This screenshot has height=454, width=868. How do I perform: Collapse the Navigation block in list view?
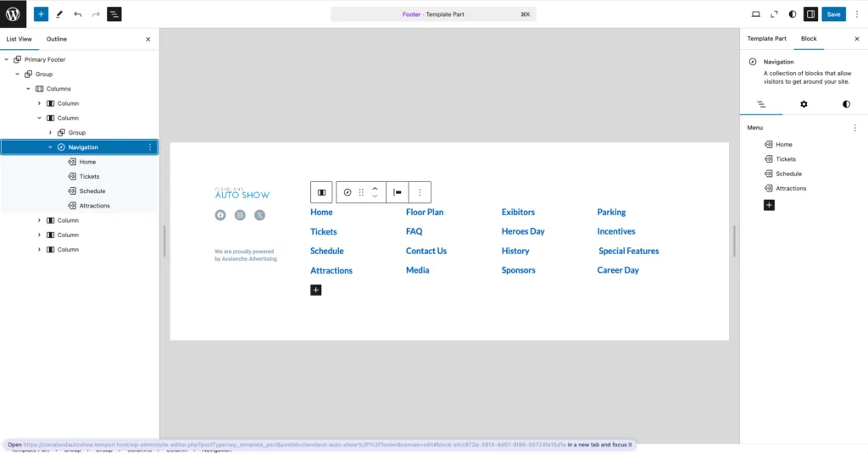(50, 147)
